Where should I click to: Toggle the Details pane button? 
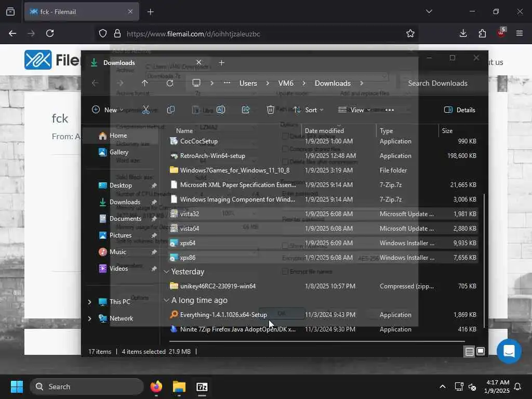coord(460,110)
